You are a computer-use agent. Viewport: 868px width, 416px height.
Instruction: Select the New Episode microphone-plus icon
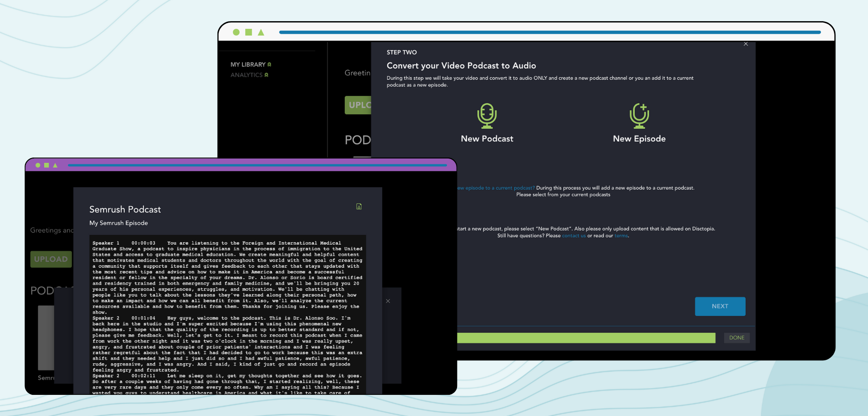click(639, 116)
